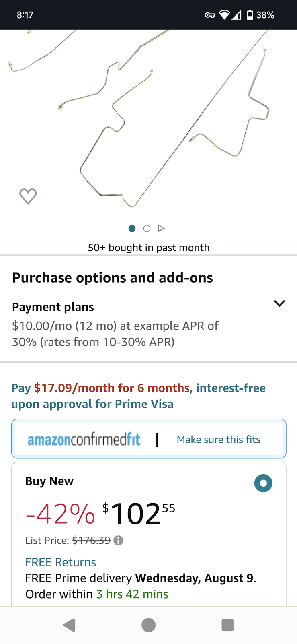Select the Buy New radio button
Viewport: 297px width, 644px height.
263,483
